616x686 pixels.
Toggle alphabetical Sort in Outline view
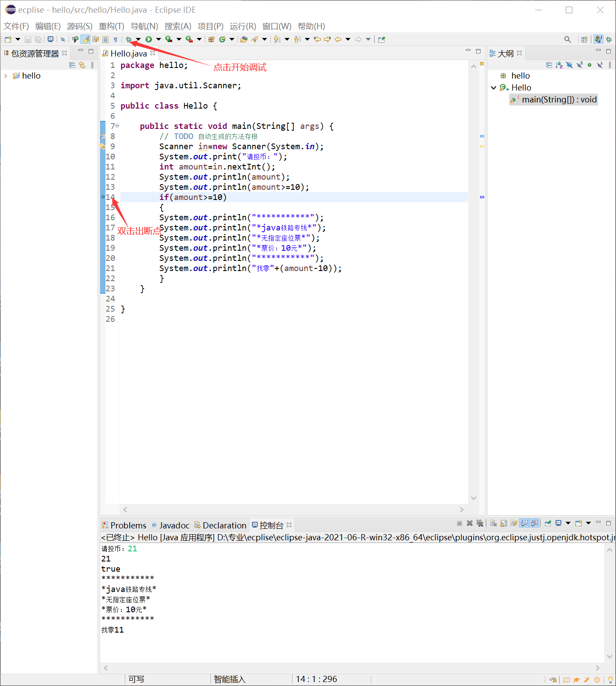[x=559, y=65]
